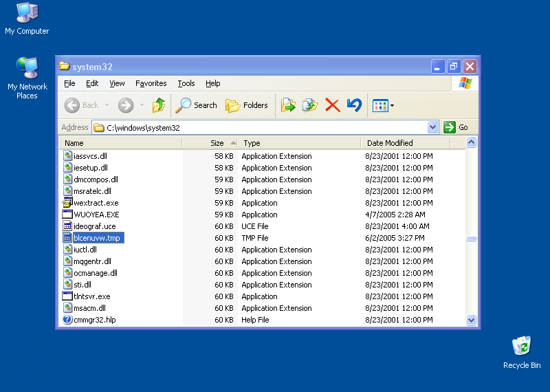Click the 8/23/2001 4:00 AM date cell

tap(397, 226)
